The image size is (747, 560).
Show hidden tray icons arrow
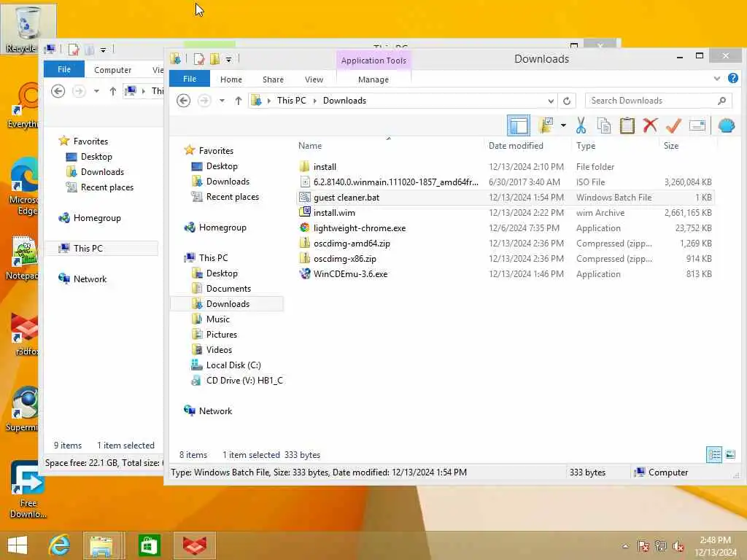click(x=625, y=545)
